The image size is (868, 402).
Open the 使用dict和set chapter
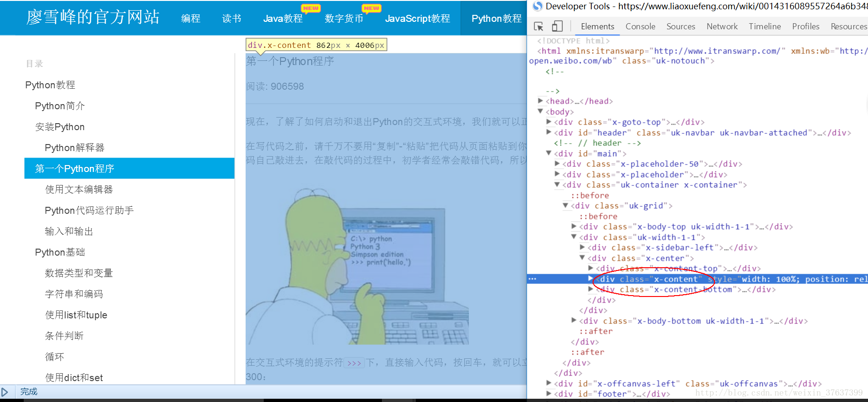[74, 378]
